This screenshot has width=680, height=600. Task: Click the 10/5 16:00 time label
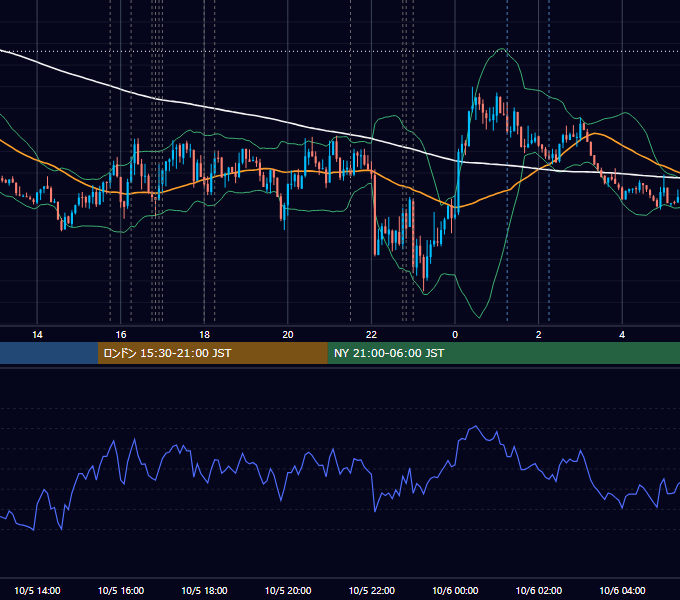tap(121, 590)
